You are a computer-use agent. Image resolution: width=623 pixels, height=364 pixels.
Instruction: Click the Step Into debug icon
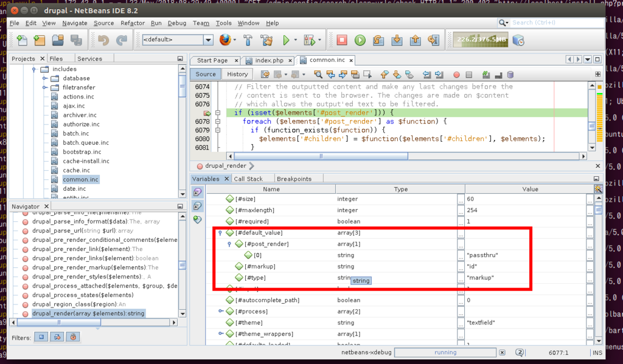pos(397,39)
